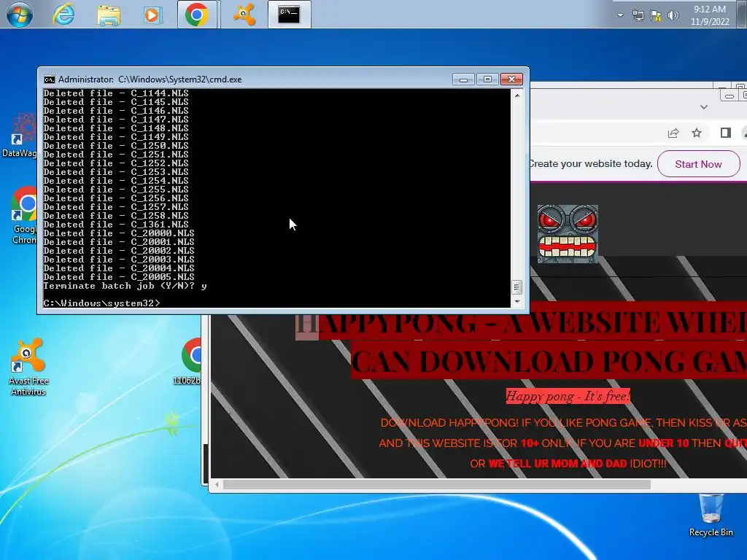The image size is (747, 560).
Task: Click the horizontal scrollbar left arrow
Action: 217,485
